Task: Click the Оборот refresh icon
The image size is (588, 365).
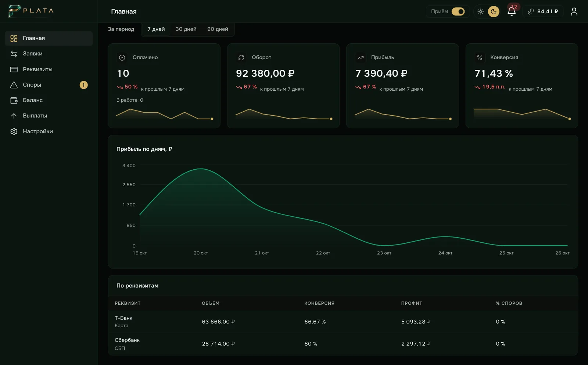Action: point(241,58)
